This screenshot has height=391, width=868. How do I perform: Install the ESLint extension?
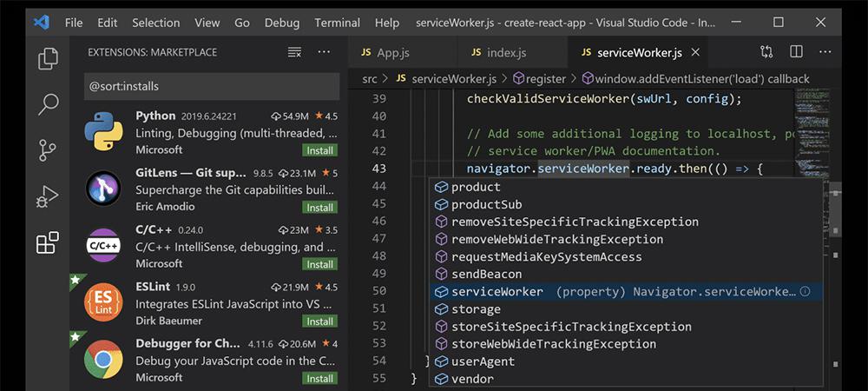(320, 321)
